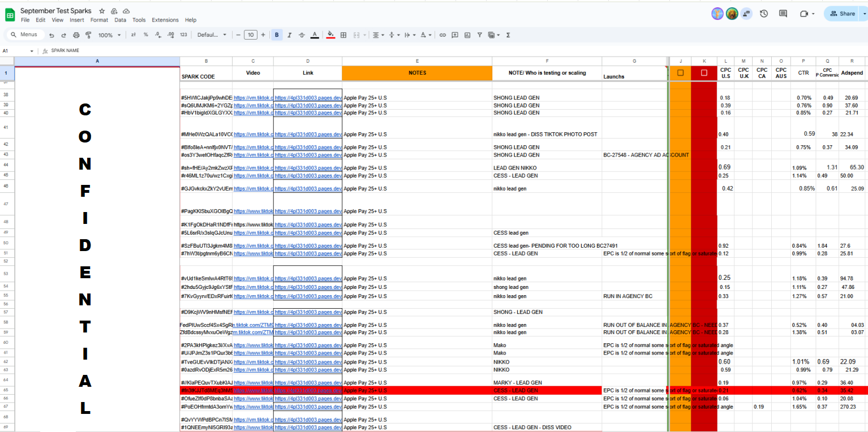Open version history clock icon

coord(764,14)
